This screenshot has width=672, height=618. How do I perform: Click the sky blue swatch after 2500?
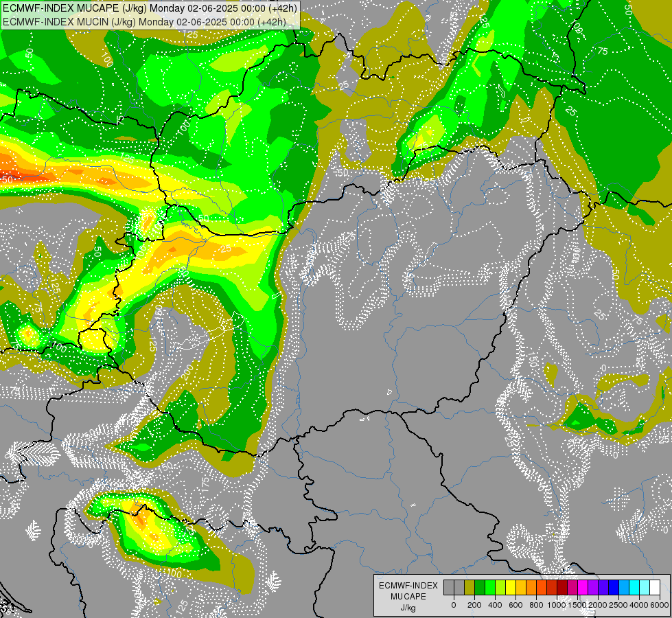pos(623,587)
